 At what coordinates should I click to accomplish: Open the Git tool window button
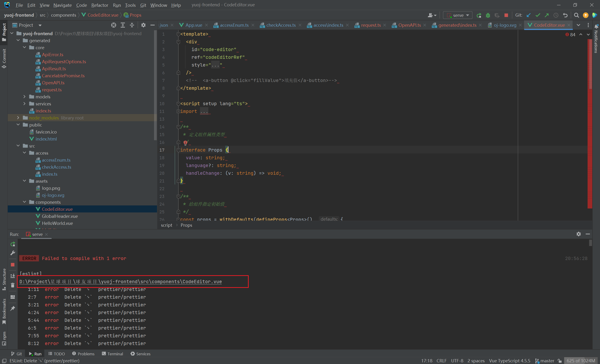point(16,354)
